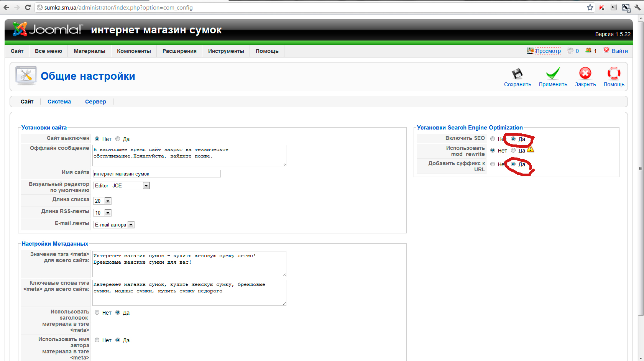Click the page vertical scrollbar
This screenshot has width=644, height=361.
pos(640,169)
